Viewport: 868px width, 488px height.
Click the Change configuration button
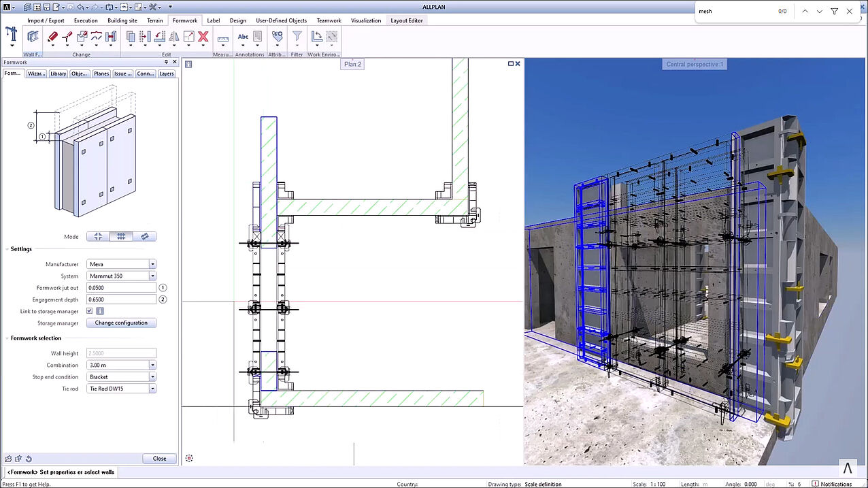click(x=121, y=323)
